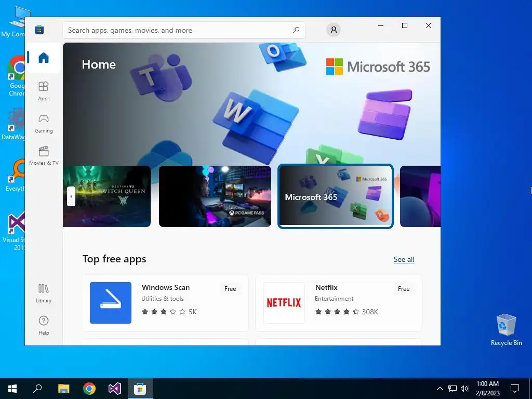Open the notification action center
Image resolution: width=532 pixels, height=399 pixels.
pyautogui.click(x=515, y=389)
